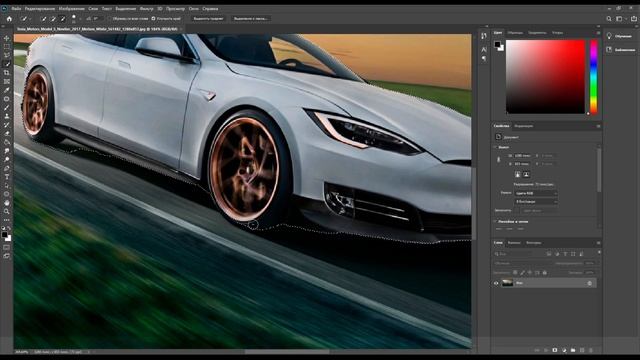Select the Eyedropper tool
Screen dimensions: 640x360
7,90
